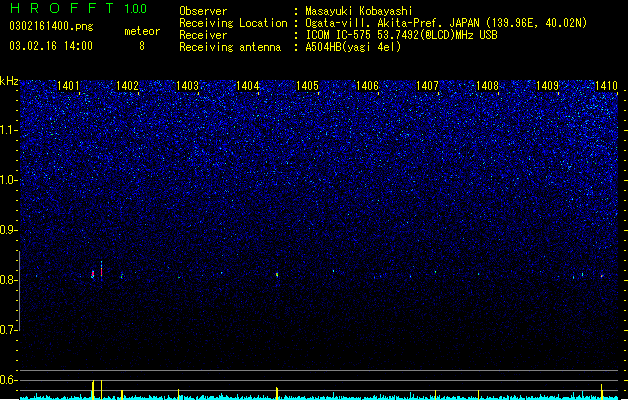The width and height of the screenshot is (629, 400).
Task: Click the A504HB(yagi 4el) antenna text
Action: [x=353, y=47]
